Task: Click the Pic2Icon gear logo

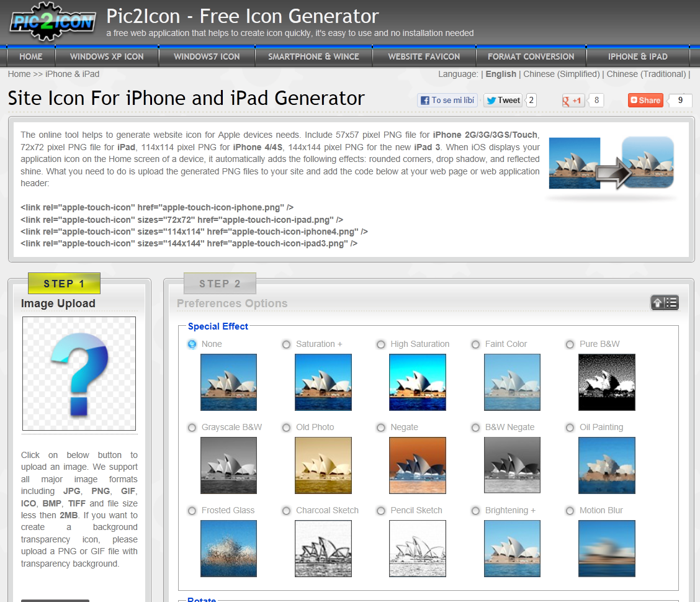Action: (x=53, y=22)
